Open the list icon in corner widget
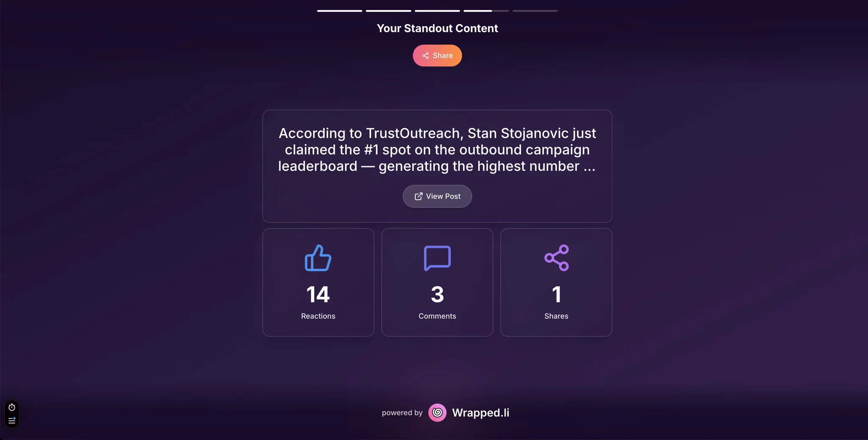This screenshot has height=440, width=868. (x=12, y=421)
